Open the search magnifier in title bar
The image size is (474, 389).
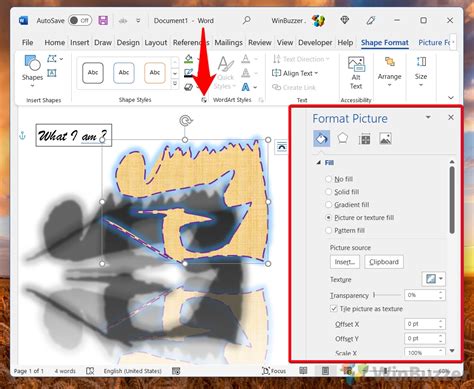[246, 20]
